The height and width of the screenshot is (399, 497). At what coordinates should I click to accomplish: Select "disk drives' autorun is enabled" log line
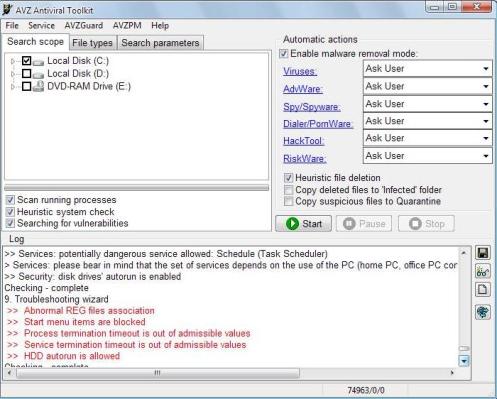(93, 277)
